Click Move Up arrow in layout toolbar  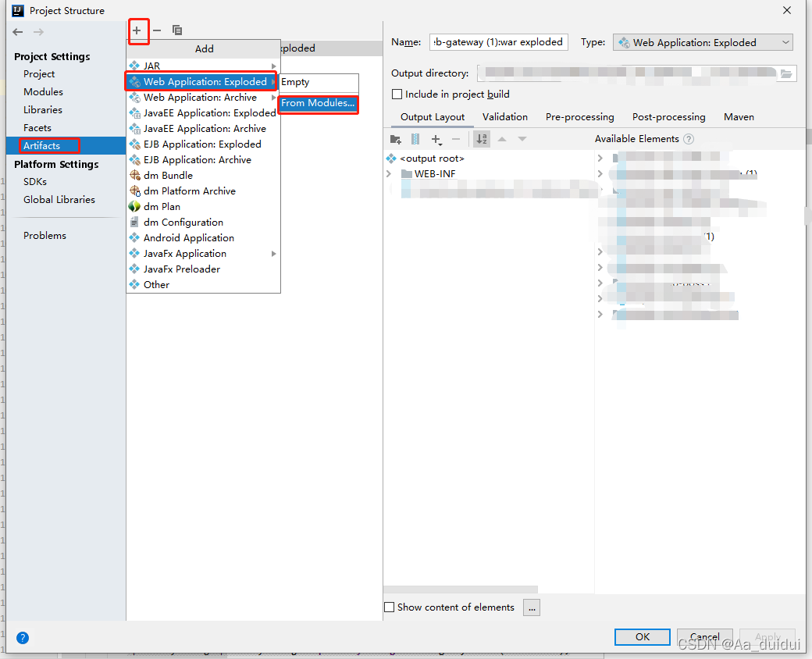click(502, 139)
